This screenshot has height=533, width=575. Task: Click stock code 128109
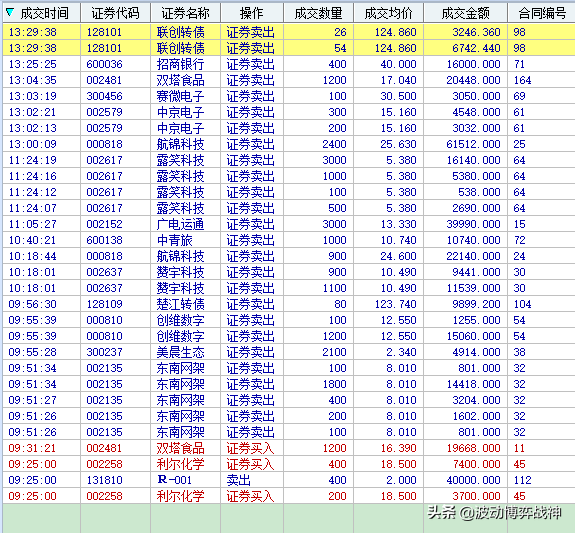tap(105, 304)
